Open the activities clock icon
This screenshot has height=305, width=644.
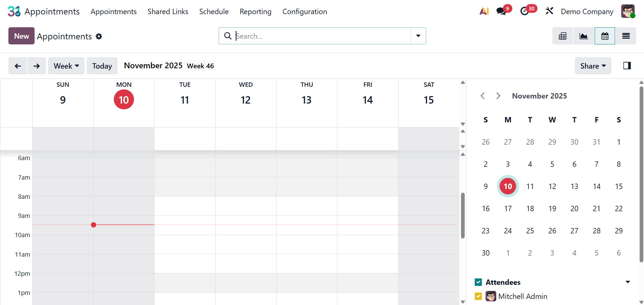tap(524, 11)
